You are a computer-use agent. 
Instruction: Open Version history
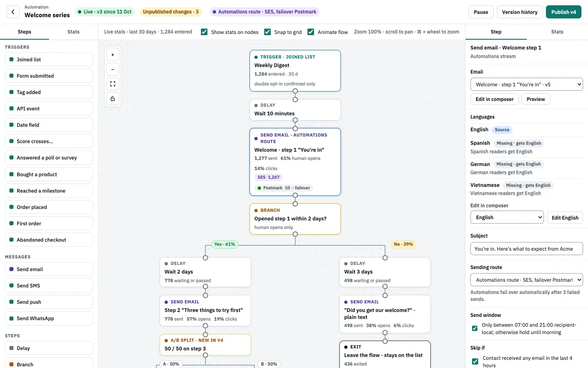click(x=520, y=12)
